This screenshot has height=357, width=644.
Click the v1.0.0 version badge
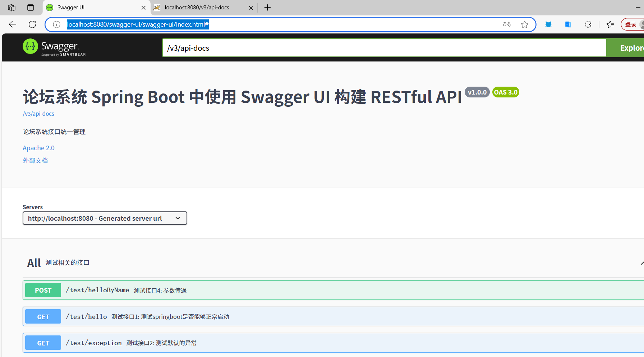[477, 92]
